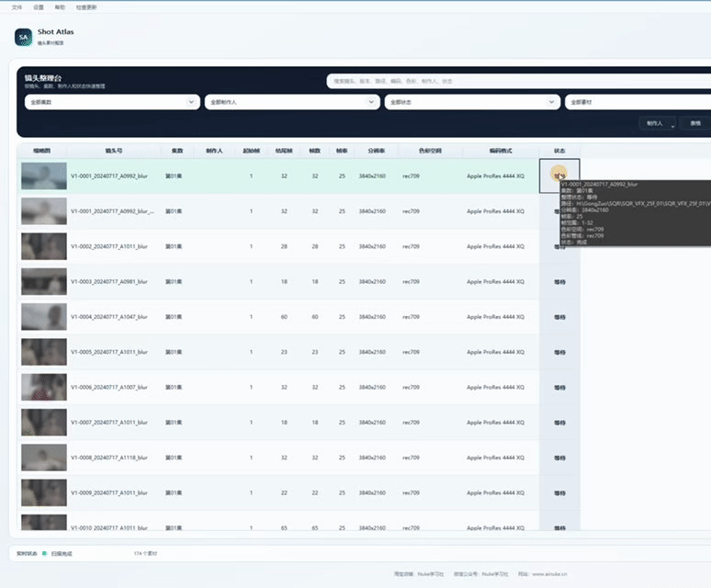Open thumbnail of highlighted V1-0001 A0992_blur row
711x588 pixels.
(44, 175)
